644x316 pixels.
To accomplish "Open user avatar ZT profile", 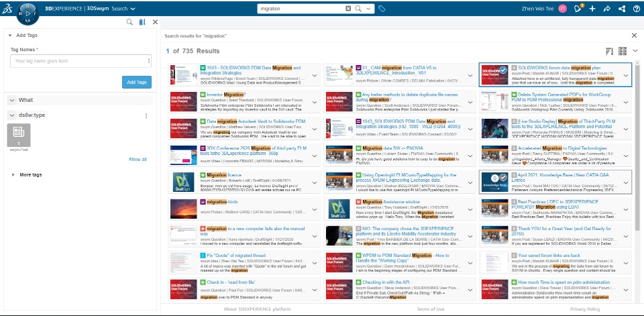I will 563,9.
